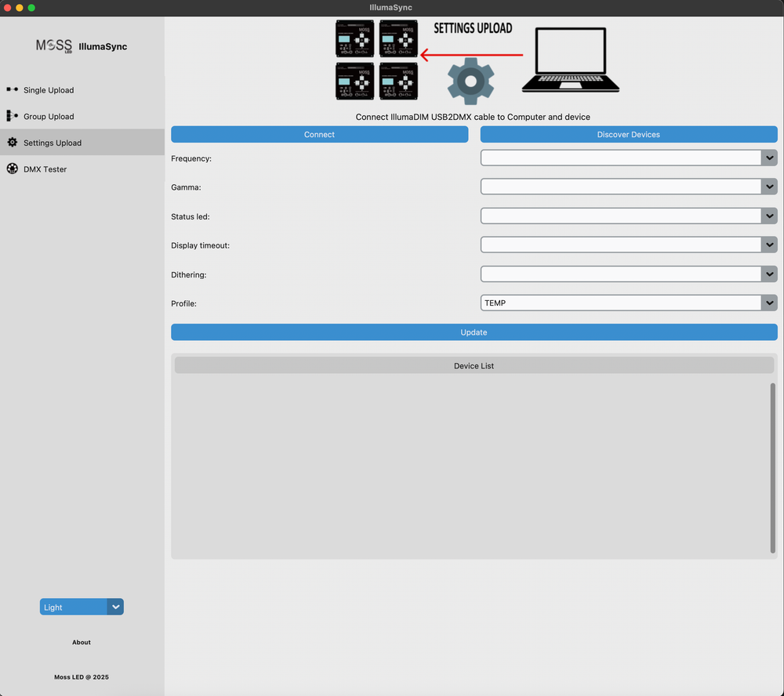Click an IllumaDIM device graphic in the header

click(354, 38)
